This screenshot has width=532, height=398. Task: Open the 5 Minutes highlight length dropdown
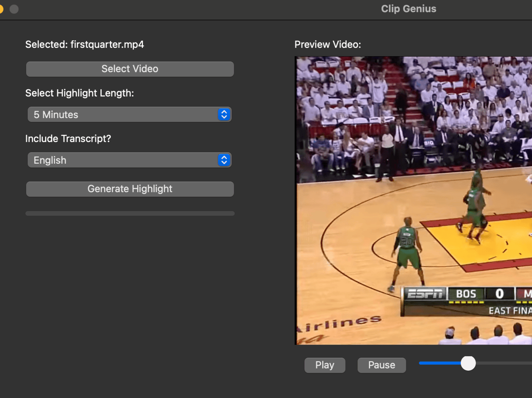(130, 115)
